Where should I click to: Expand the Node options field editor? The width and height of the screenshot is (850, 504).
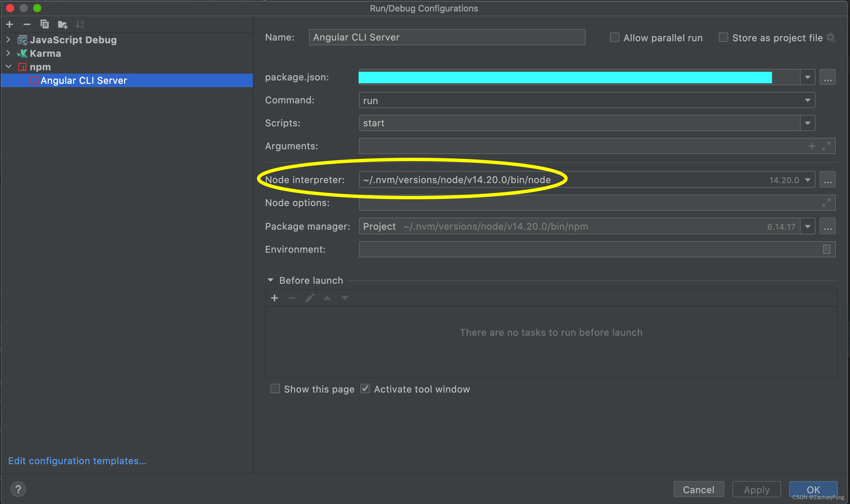pyautogui.click(x=826, y=203)
